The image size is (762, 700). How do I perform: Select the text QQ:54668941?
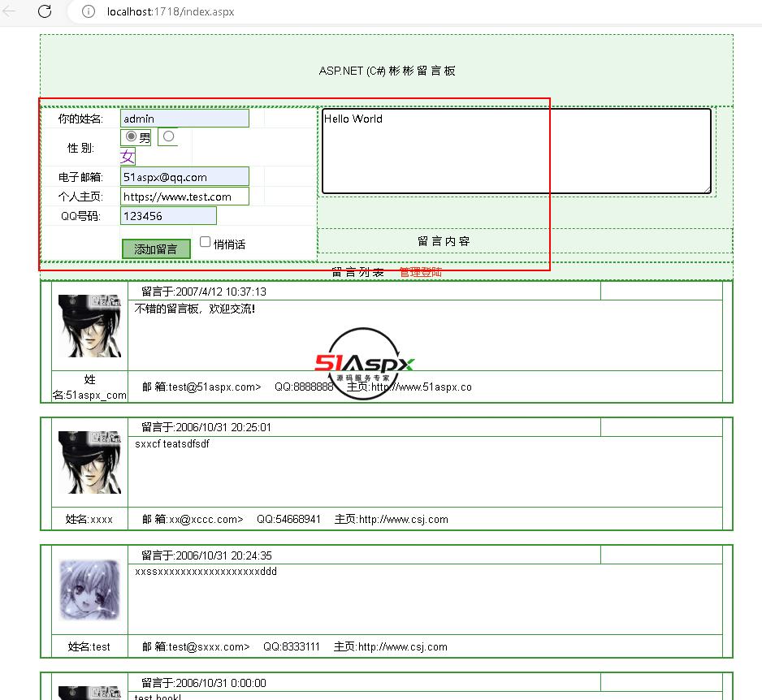(x=288, y=519)
